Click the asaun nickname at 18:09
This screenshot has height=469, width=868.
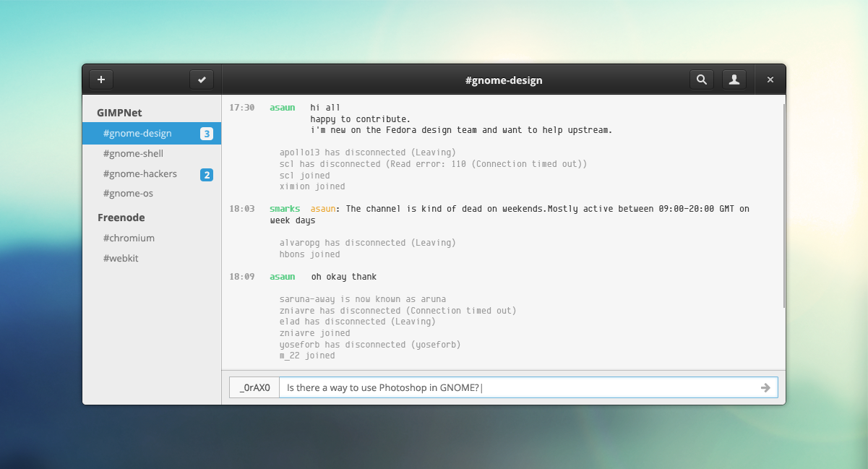click(x=283, y=277)
